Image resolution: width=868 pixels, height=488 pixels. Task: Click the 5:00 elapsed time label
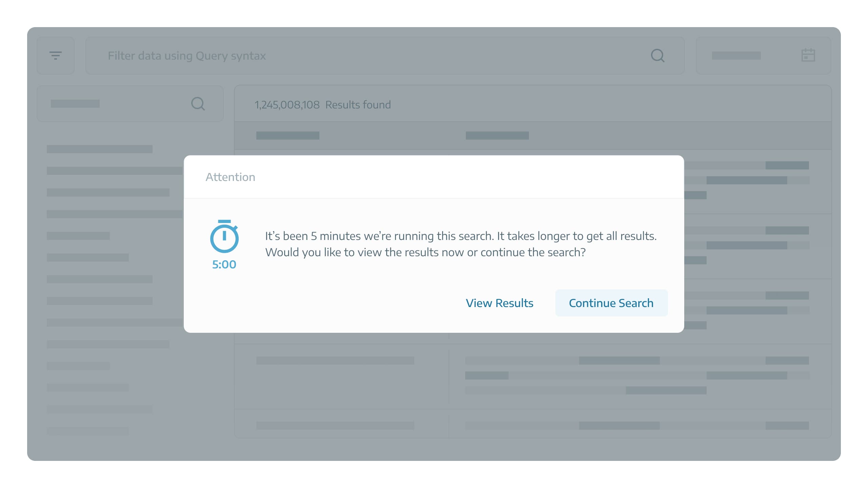224,264
